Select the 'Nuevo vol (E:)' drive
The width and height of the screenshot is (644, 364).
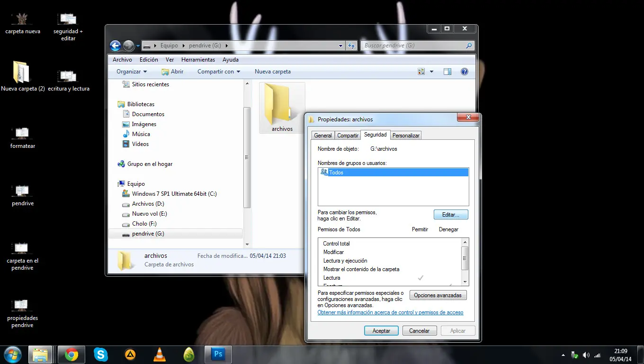pos(144,214)
